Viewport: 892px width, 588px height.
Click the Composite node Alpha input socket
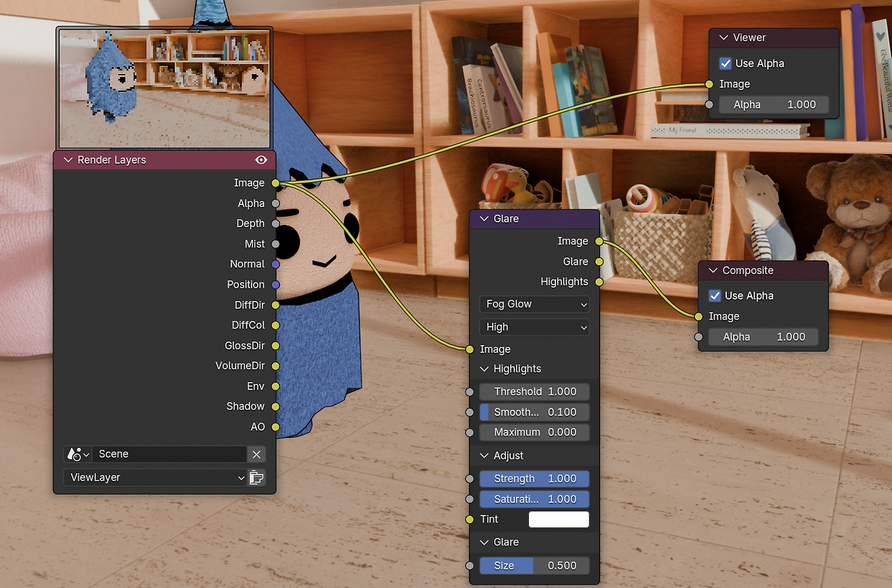[x=699, y=336]
